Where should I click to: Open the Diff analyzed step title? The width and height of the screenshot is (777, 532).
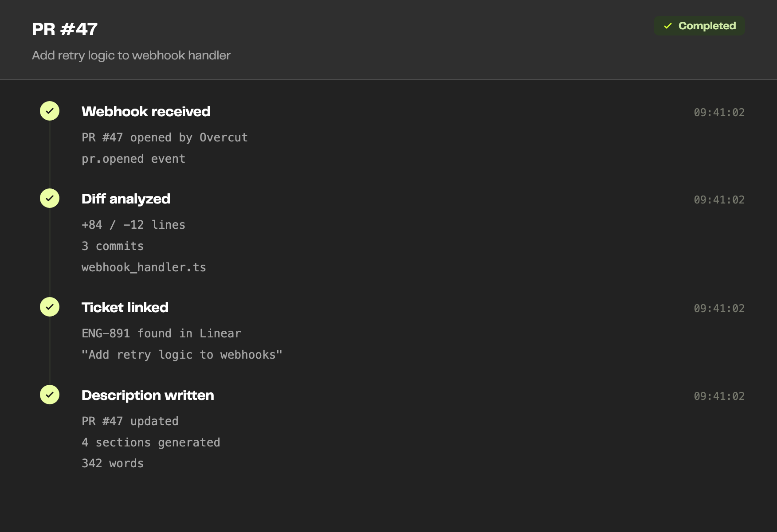pos(126,199)
